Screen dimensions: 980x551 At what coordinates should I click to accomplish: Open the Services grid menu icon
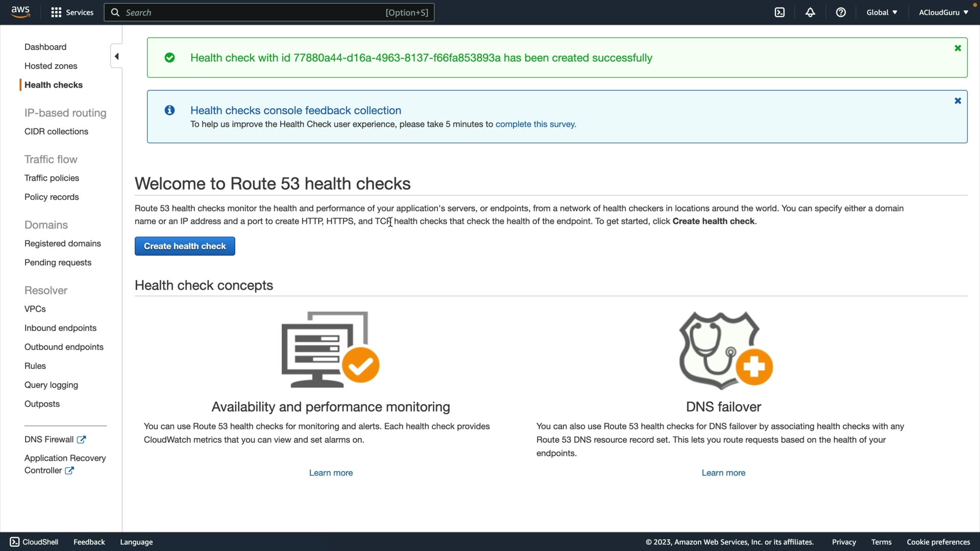[x=56, y=12]
